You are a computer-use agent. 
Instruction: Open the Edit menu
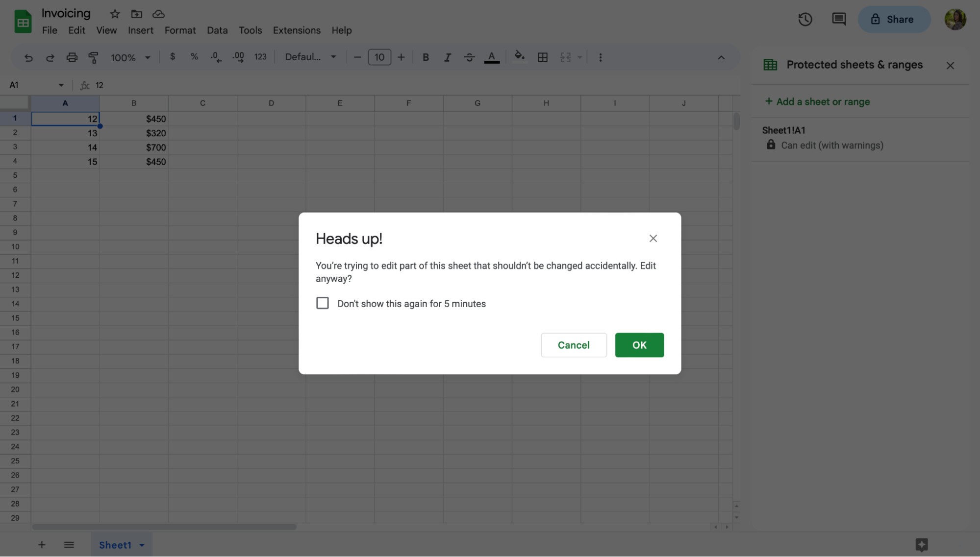coord(76,30)
